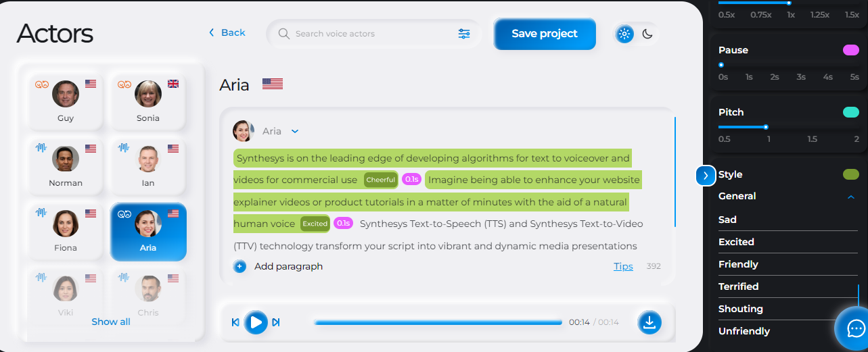The height and width of the screenshot is (352, 868).
Task: Click the first pink 0.1s pause tag
Action: tap(411, 179)
